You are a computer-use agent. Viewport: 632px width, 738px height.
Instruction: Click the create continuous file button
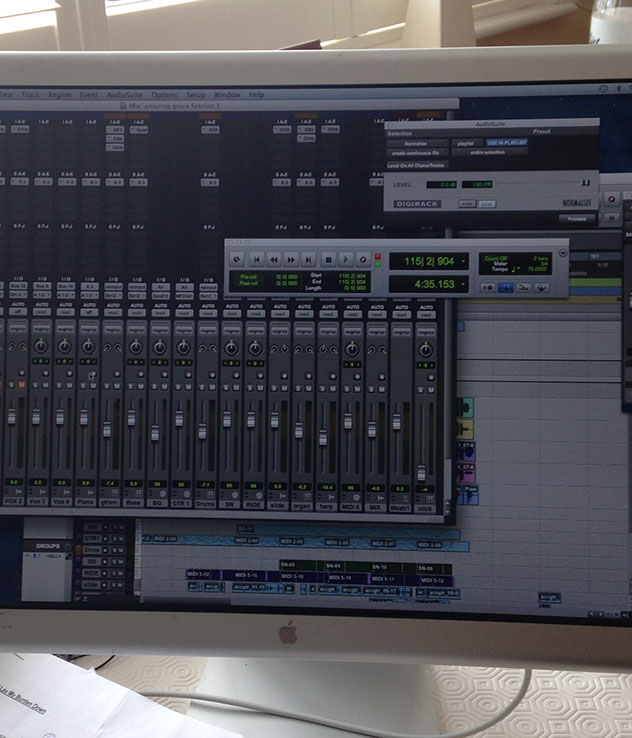pos(415,154)
